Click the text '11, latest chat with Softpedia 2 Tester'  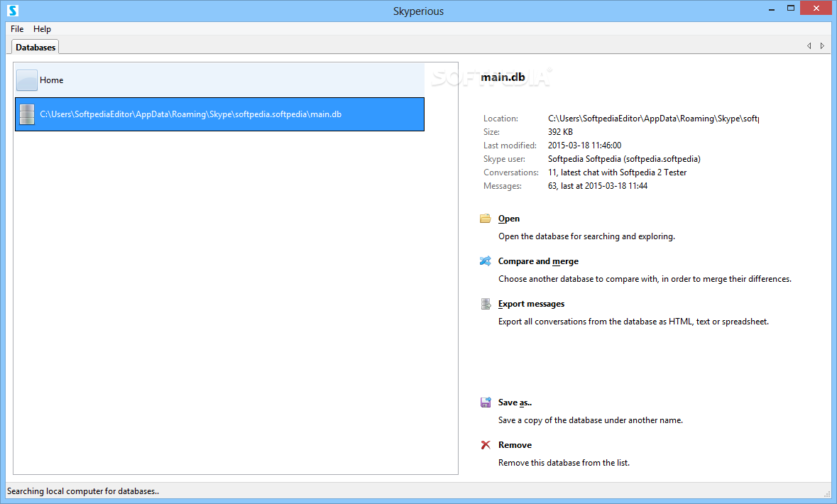(x=617, y=172)
